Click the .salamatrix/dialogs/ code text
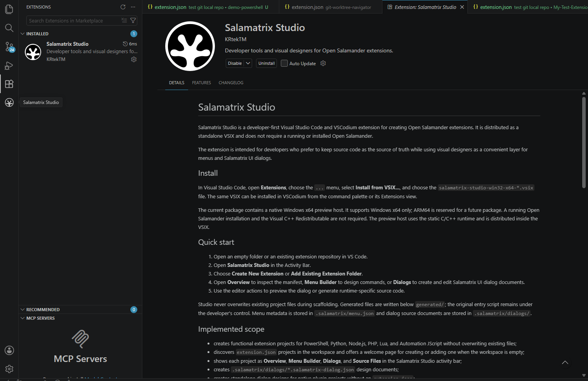588x381 pixels. click(x=502, y=313)
